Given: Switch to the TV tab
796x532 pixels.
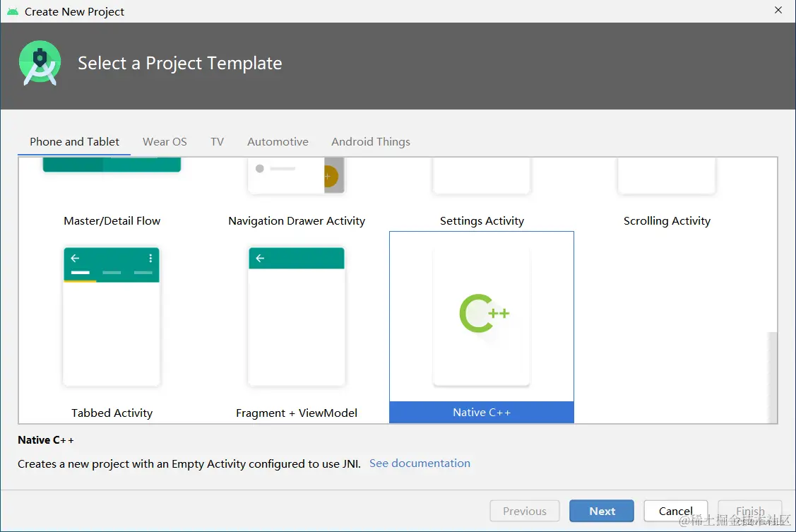Looking at the screenshot, I should pyautogui.click(x=218, y=141).
